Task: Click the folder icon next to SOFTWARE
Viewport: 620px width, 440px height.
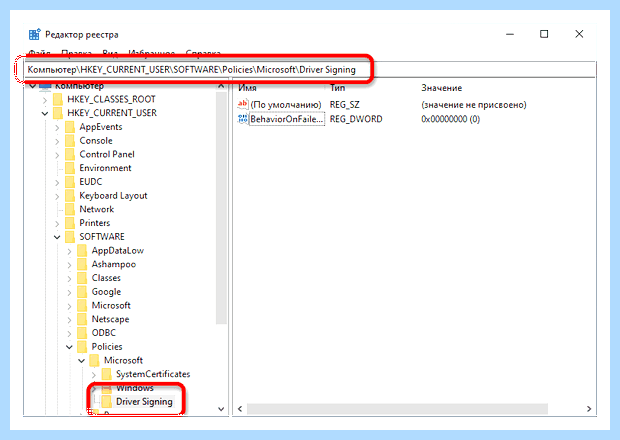Action: pos(70,237)
